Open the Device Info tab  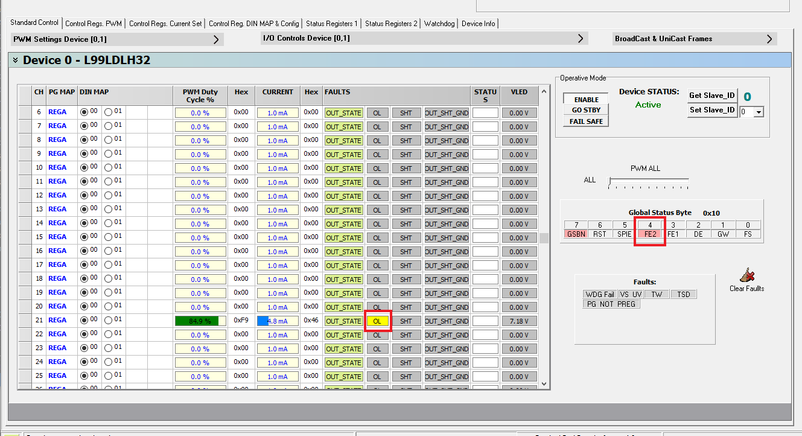(x=478, y=22)
